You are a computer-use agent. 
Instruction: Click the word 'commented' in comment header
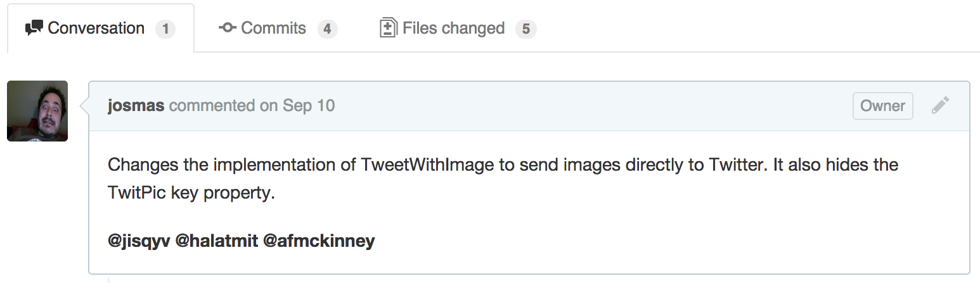(x=212, y=106)
